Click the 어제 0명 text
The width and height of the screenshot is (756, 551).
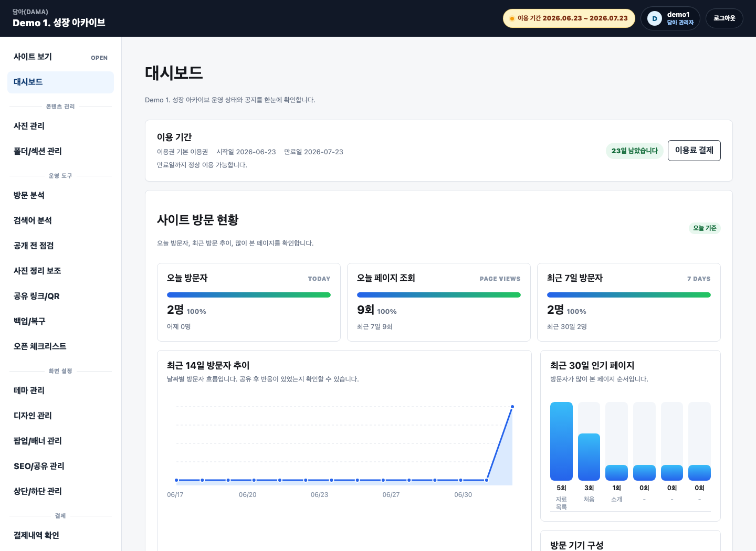coord(178,326)
